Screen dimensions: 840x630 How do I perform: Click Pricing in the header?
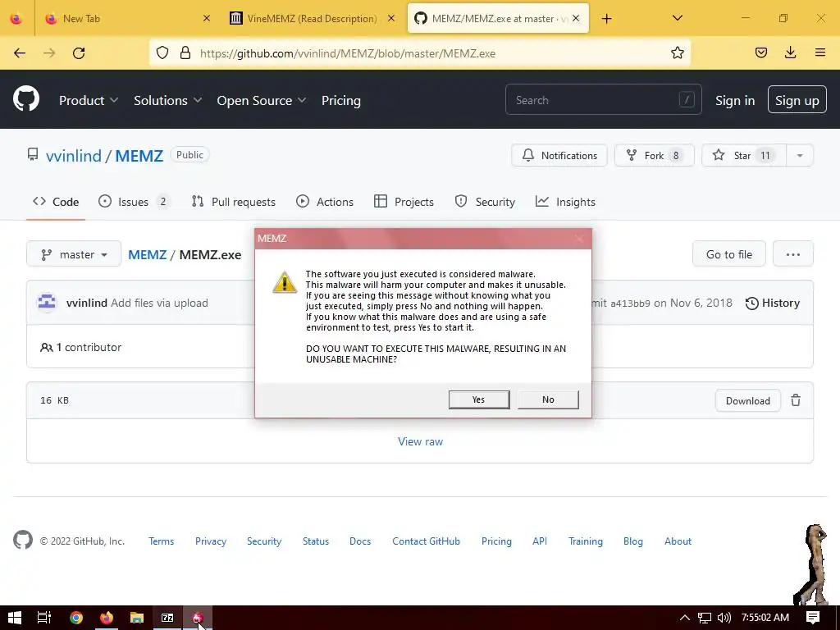341,100
